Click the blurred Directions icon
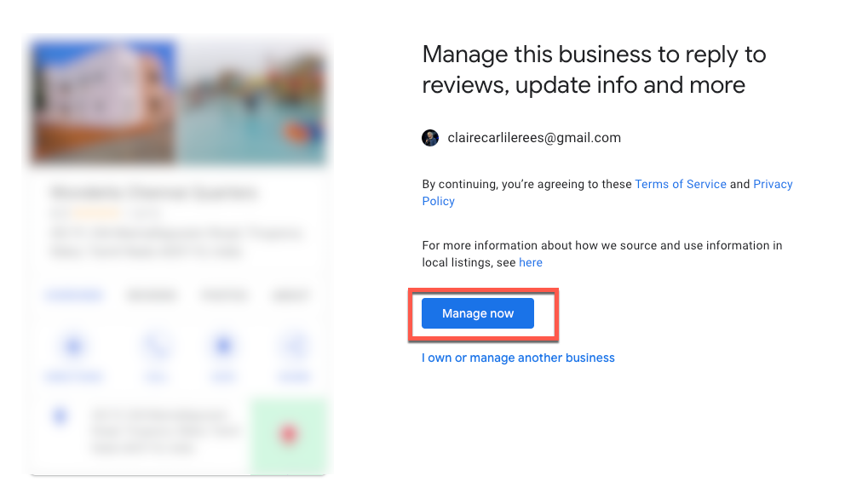 click(x=74, y=346)
